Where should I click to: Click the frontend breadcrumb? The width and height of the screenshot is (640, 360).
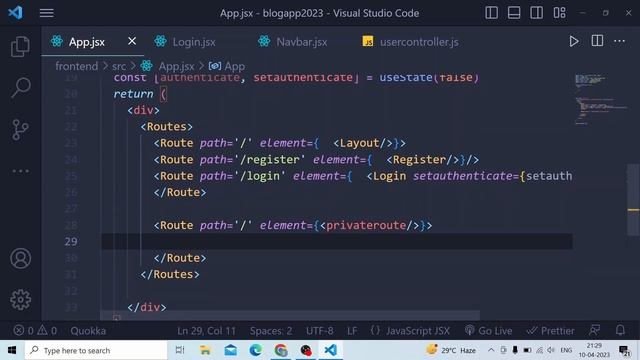click(x=77, y=66)
